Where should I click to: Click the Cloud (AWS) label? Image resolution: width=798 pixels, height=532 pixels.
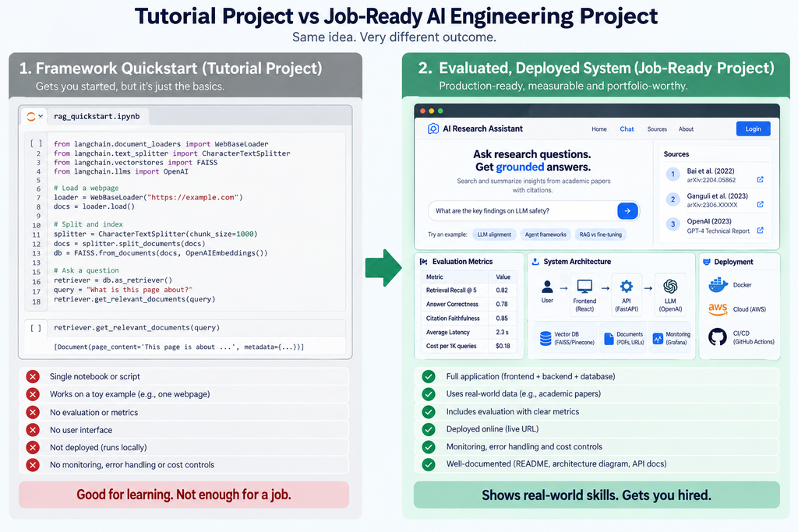(x=749, y=309)
